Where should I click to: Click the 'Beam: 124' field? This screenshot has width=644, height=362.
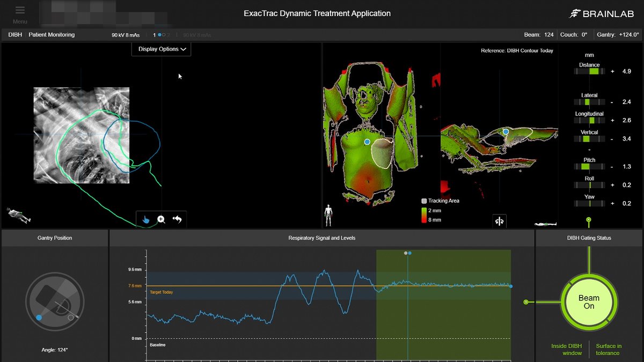click(x=539, y=35)
